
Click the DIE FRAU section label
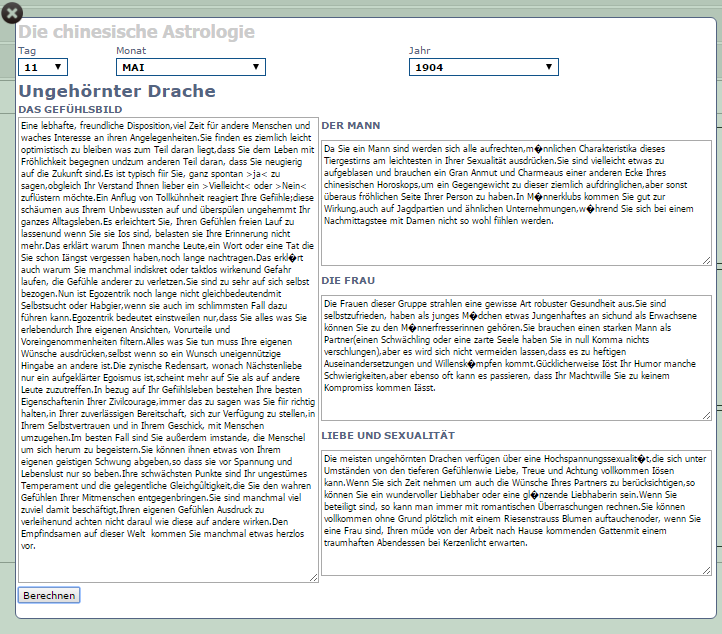(346, 281)
